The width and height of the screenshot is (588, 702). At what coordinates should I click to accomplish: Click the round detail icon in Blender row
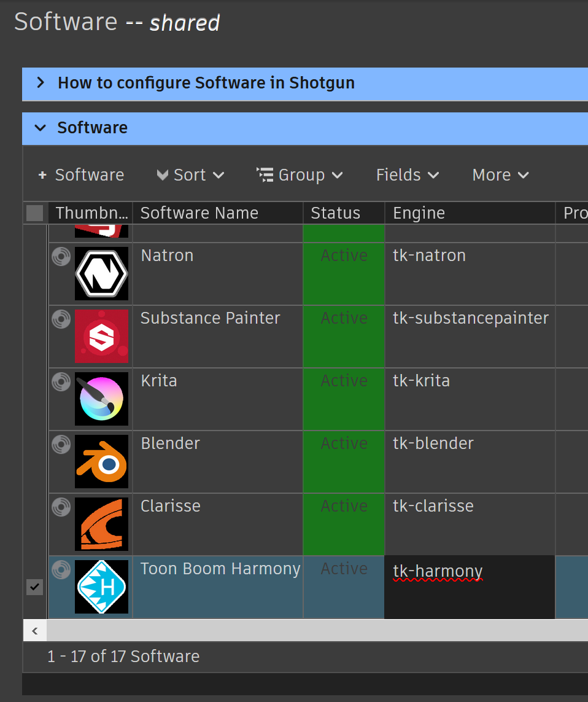point(61,445)
